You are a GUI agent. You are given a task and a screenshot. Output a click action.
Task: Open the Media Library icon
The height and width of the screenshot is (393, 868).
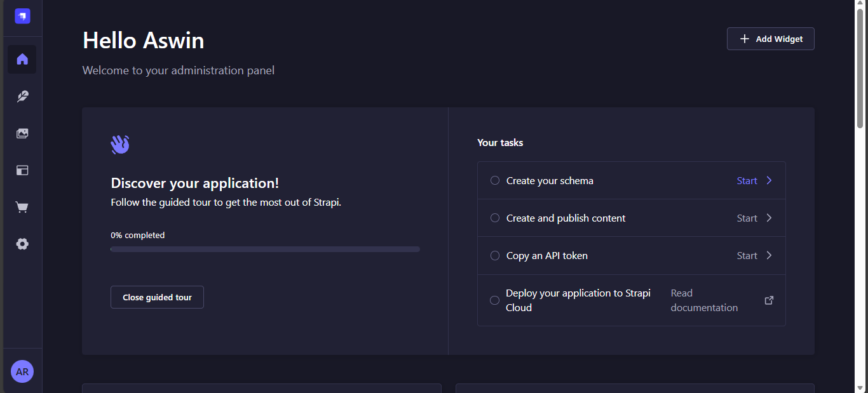(22, 133)
